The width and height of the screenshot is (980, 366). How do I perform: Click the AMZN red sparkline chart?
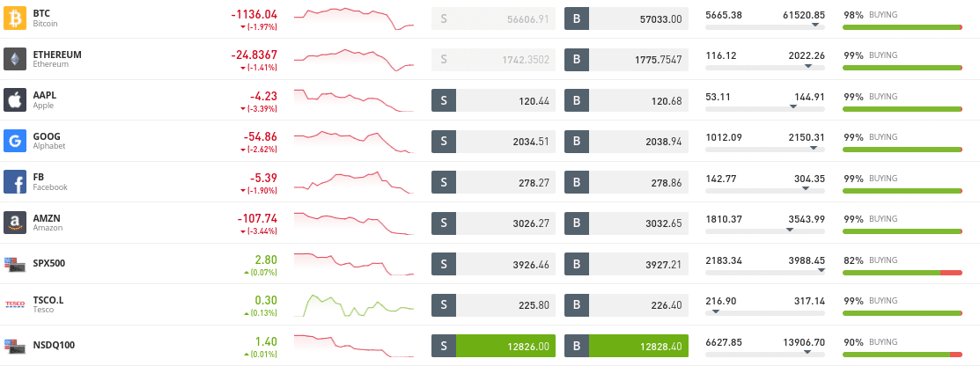pyautogui.click(x=354, y=223)
